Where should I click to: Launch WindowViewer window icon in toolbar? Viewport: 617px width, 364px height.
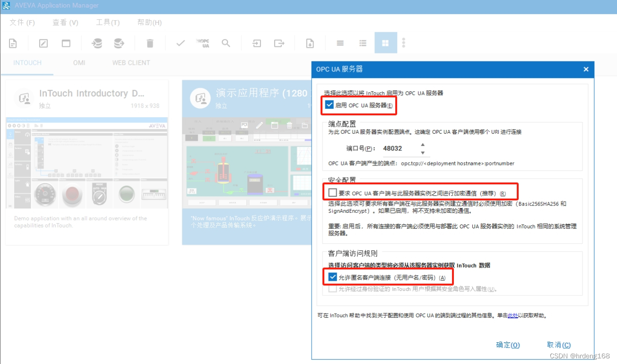click(66, 43)
